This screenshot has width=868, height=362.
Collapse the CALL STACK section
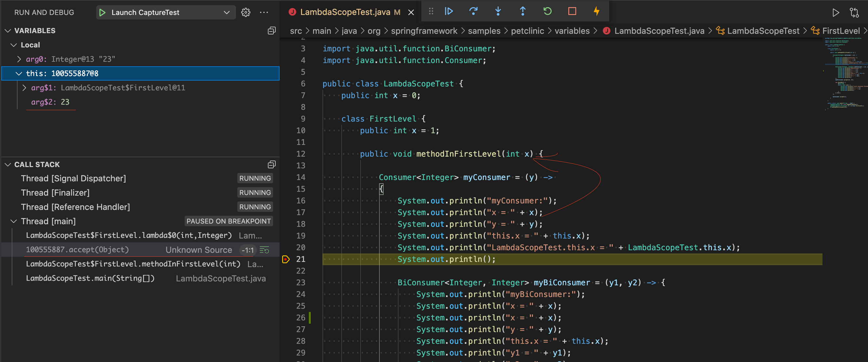point(8,164)
